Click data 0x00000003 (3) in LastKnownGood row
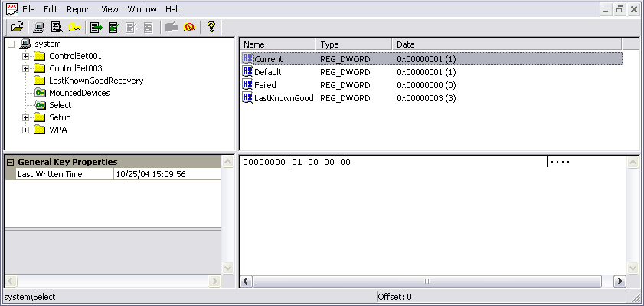Image resolution: width=644 pixels, height=306 pixels. click(427, 98)
